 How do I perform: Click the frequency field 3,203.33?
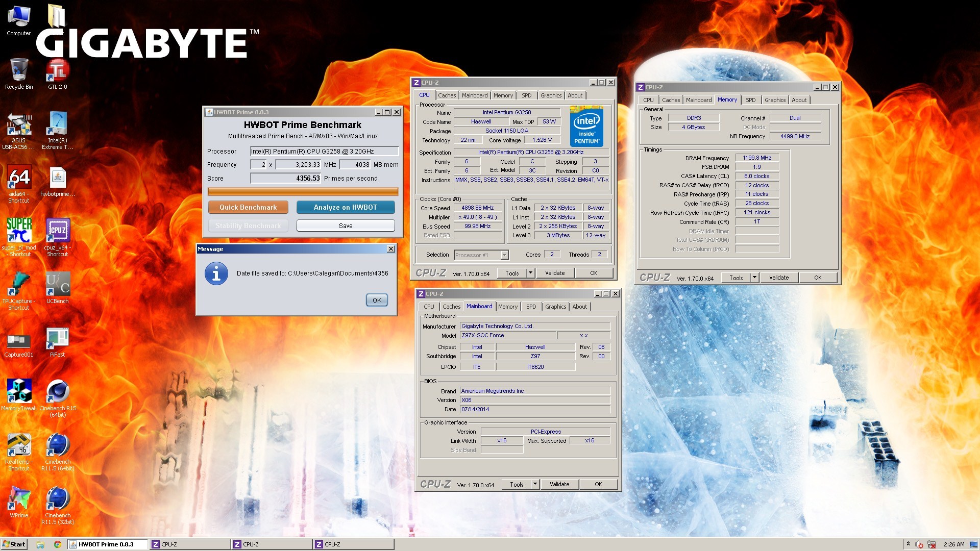(x=298, y=164)
